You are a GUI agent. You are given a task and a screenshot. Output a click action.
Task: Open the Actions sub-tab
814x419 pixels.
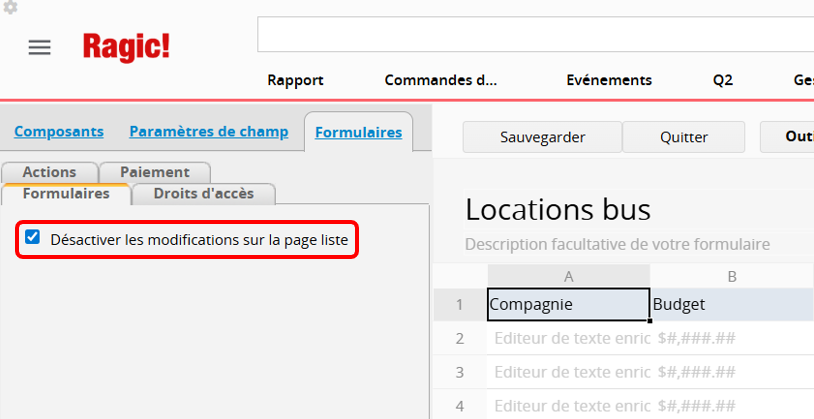pyautogui.click(x=49, y=172)
